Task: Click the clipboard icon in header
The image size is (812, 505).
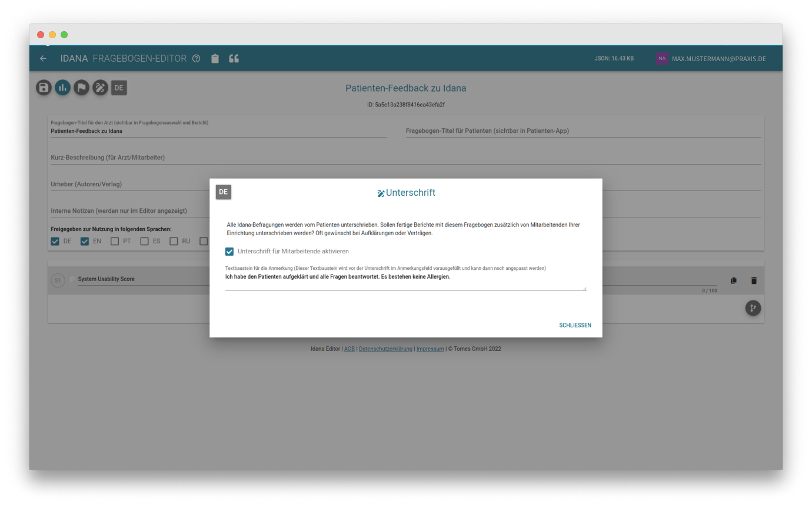Action: point(215,59)
